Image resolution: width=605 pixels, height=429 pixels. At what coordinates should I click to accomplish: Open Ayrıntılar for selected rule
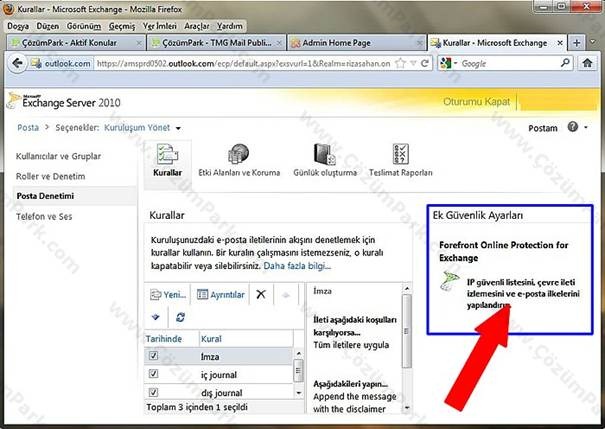click(221, 295)
